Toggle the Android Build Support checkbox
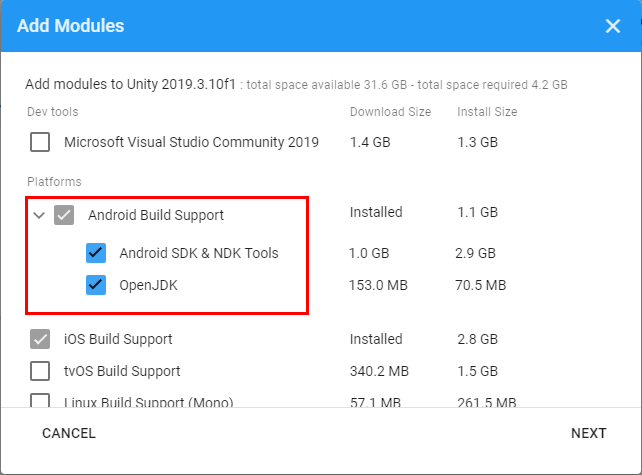642x475 pixels. click(x=64, y=214)
